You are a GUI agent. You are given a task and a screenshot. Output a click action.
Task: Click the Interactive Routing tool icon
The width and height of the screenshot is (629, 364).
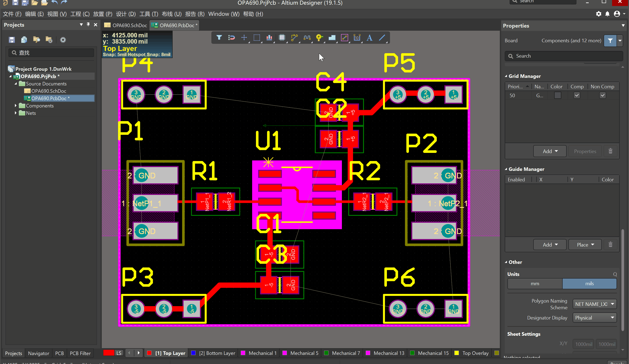click(x=294, y=38)
